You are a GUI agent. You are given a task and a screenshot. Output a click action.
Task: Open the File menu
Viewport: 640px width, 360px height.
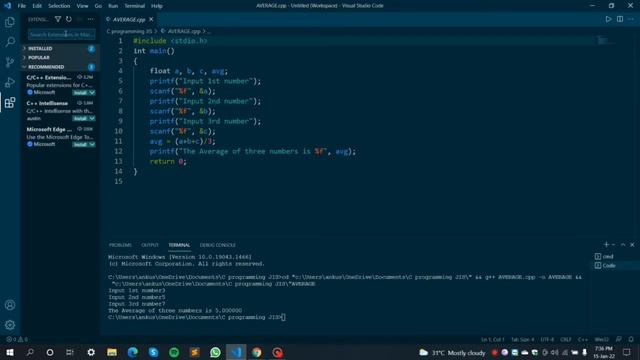(x=22, y=6)
